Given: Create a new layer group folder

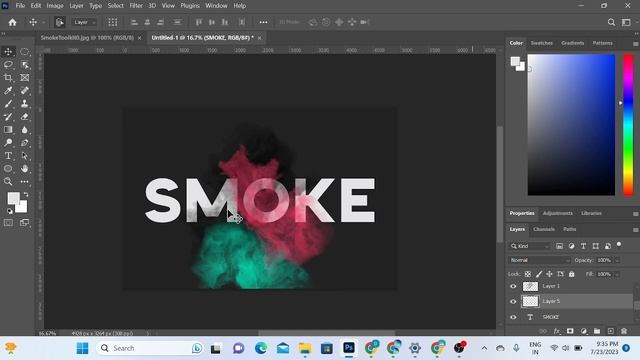Looking at the screenshot, I should pyautogui.click(x=597, y=331).
